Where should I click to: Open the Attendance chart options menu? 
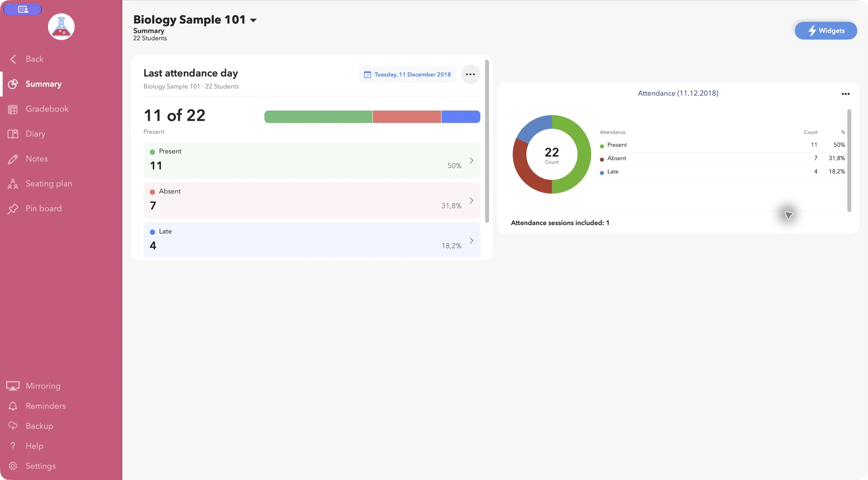tap(846, 94)
